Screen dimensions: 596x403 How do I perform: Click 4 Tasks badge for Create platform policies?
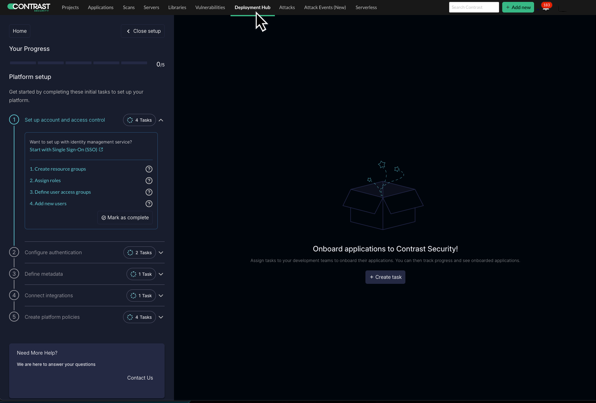139,317
